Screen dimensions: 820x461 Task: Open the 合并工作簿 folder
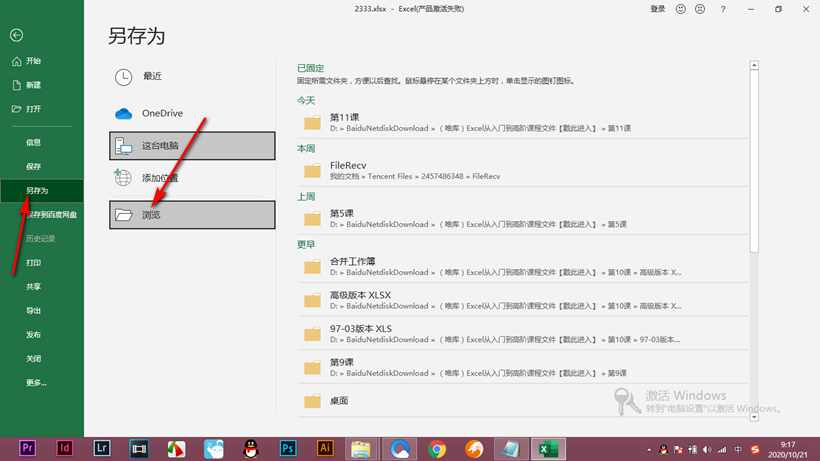pos(523,267)
